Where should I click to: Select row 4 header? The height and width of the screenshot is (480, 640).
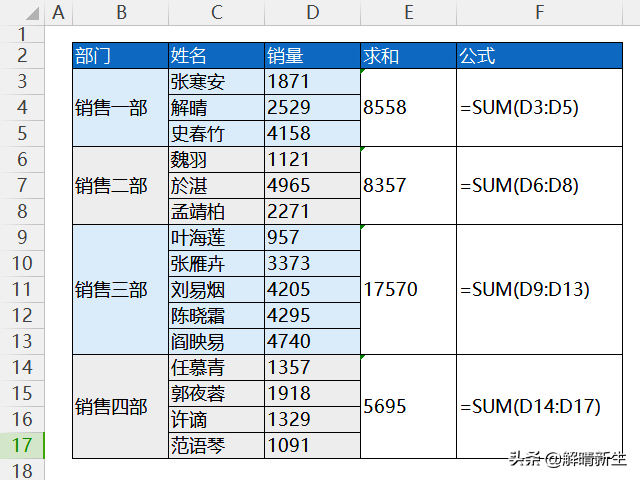pos(22,108)
